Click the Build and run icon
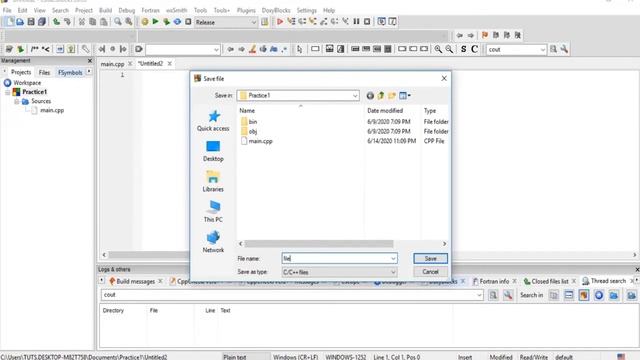Viewport: 640px width, 360px height. point(167,22)
